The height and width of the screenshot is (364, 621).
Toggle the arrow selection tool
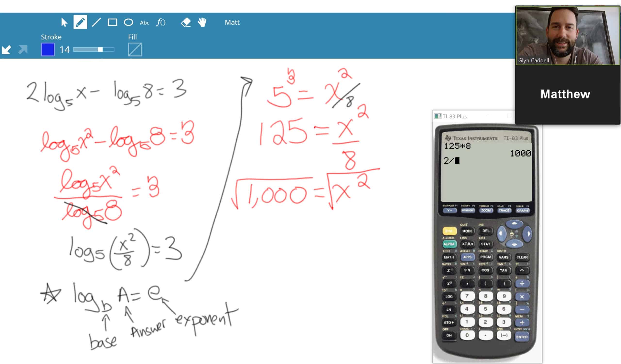coord(65,22)
